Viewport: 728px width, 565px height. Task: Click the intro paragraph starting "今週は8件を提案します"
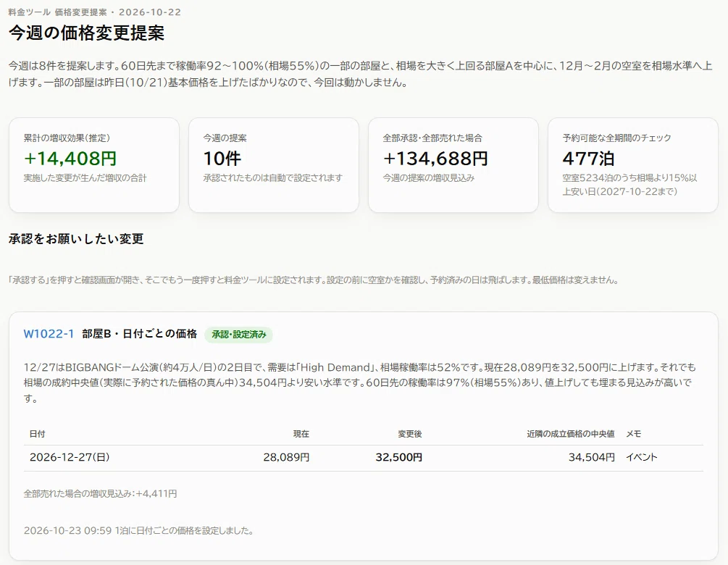point(360,75)
